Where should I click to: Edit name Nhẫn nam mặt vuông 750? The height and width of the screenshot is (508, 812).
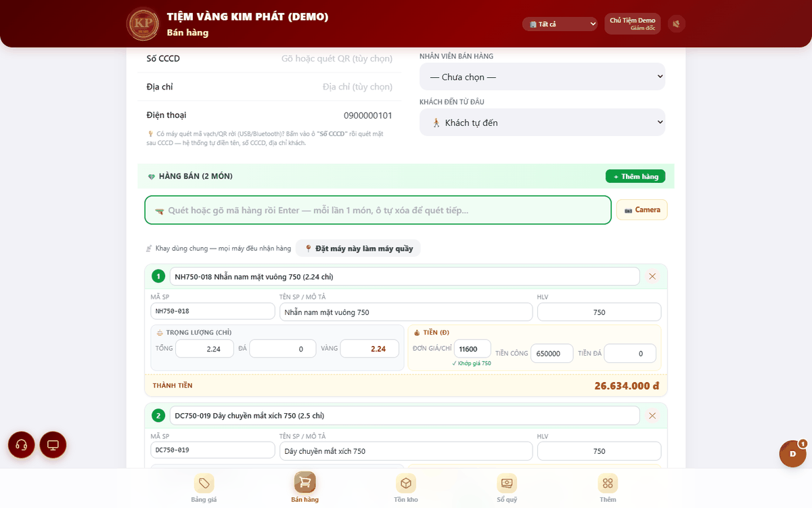tap(406, 312)
